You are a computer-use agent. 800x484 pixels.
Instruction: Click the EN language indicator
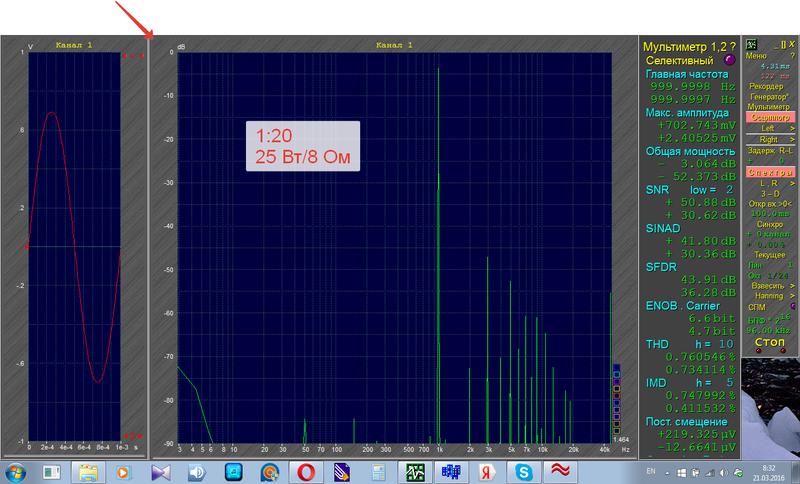pos(651,471)
